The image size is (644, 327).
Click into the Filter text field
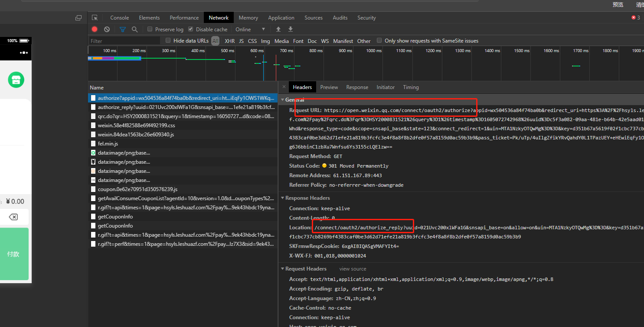(x=124, y=41)
